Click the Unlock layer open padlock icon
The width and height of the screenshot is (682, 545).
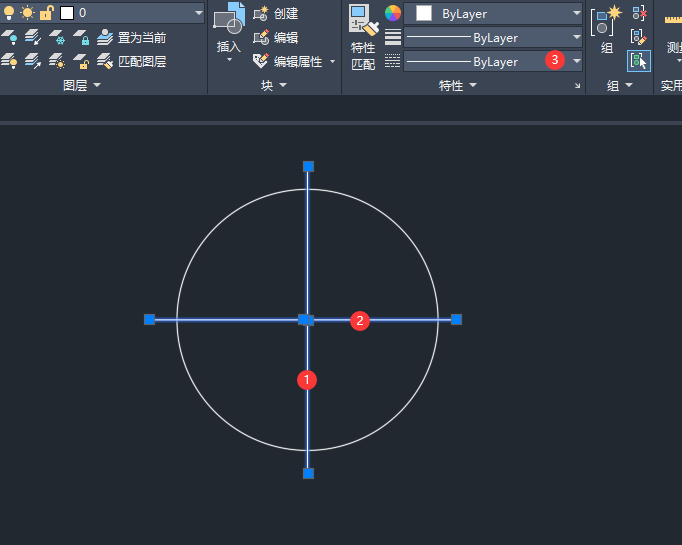(81, 61)
